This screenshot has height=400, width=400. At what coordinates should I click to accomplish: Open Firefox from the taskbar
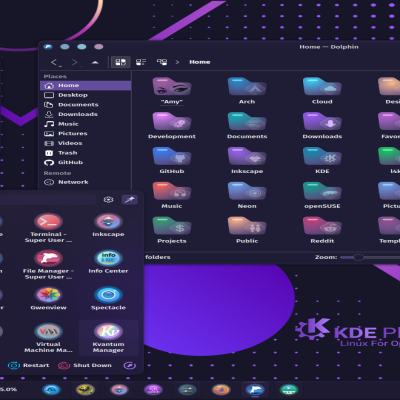[x=221, y=389]
